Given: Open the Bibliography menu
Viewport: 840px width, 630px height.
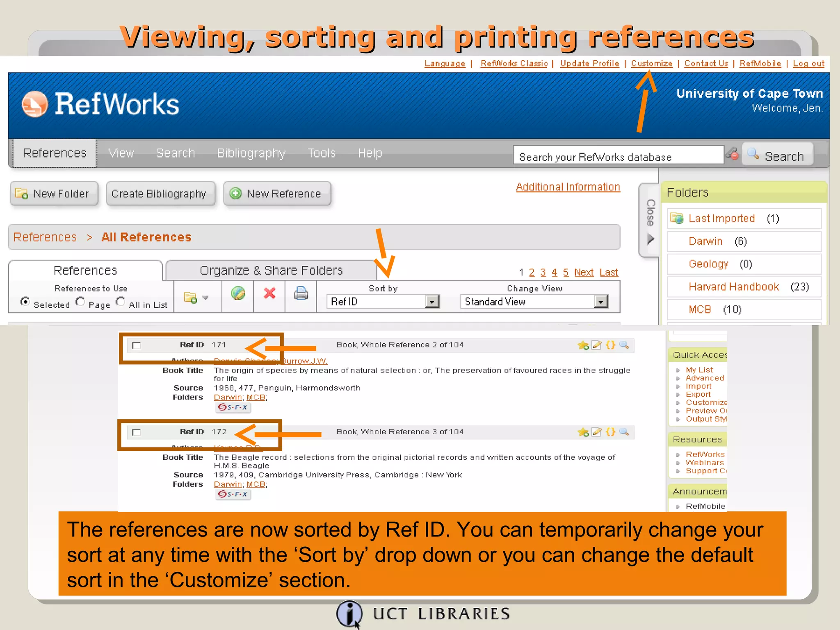Looking at the screenshot, I should 251,153.
